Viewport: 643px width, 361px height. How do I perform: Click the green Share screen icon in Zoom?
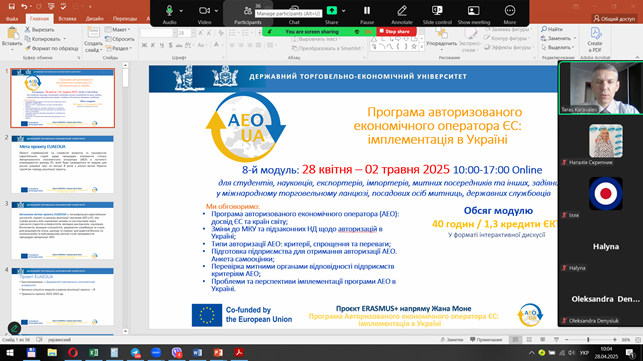pyautogui.click(x=331, y=11)
